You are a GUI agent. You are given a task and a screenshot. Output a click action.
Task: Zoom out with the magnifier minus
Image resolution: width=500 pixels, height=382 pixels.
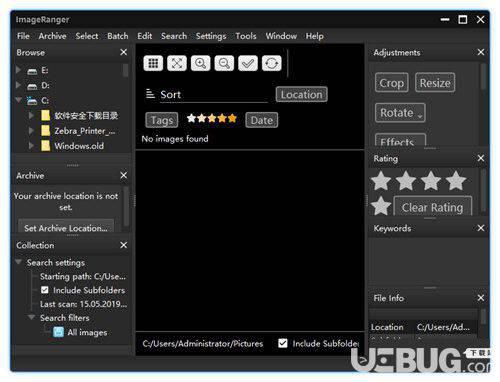(224, 63)
